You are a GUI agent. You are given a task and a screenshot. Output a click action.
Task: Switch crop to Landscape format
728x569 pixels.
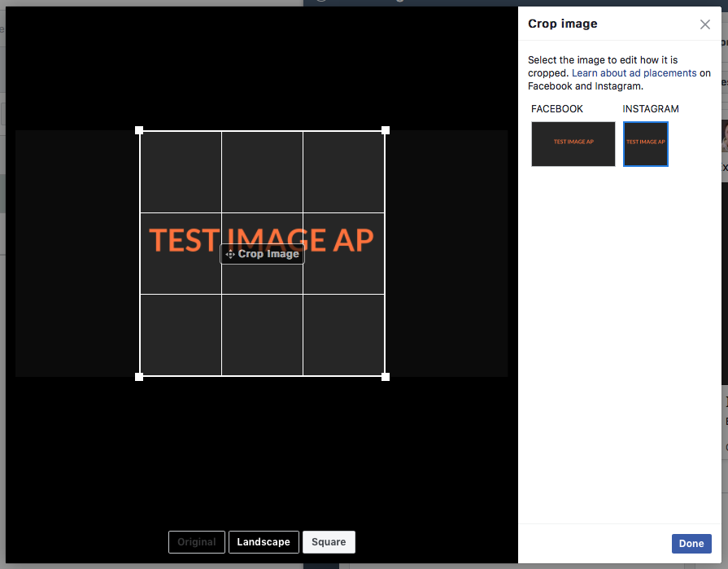[x=264, y=542]
